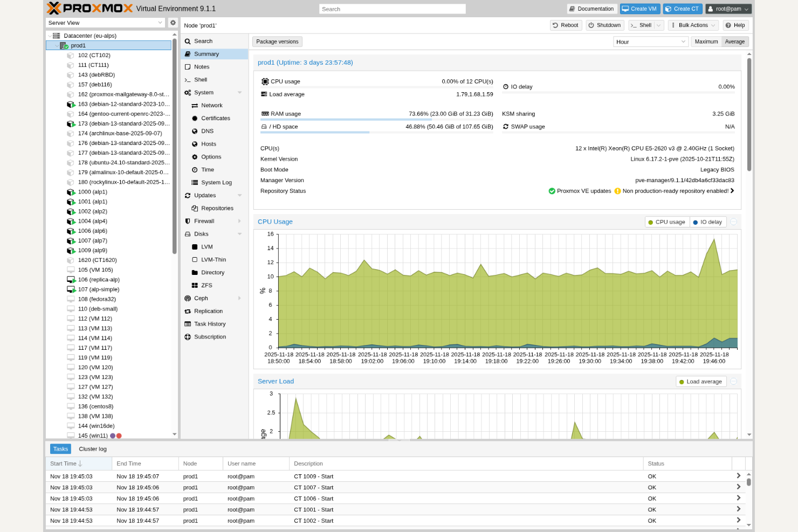Image resolution: width=798 pixels, height=532 pixels.
Task: Select the Maximum toggle button
Action: click(x=706, y=42)
